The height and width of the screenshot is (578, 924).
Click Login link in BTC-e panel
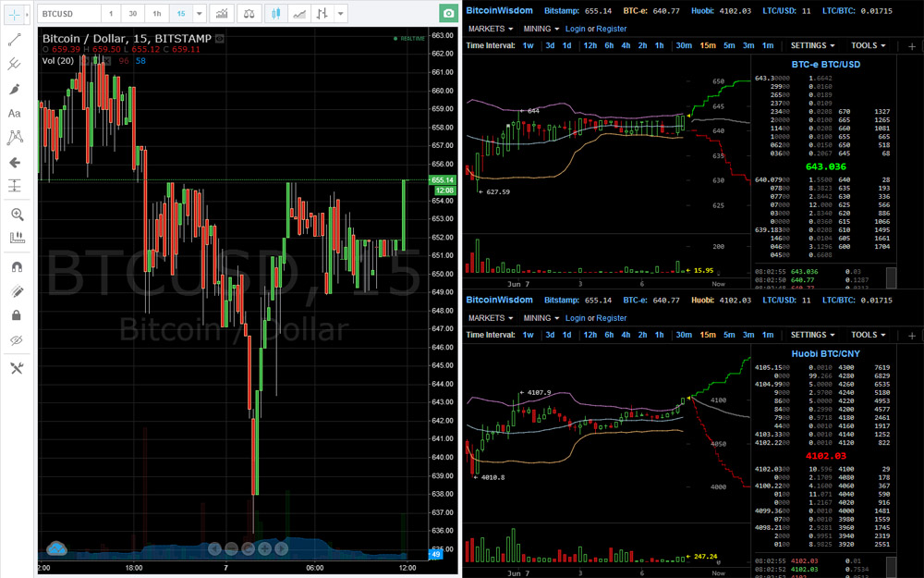click(575, 29)
